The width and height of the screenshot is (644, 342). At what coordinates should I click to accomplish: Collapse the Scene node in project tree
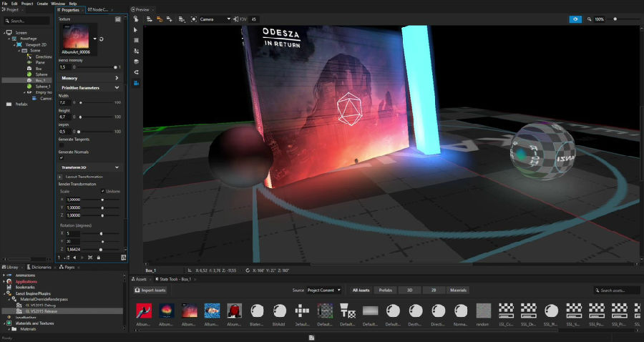click(x=19, y=51)
